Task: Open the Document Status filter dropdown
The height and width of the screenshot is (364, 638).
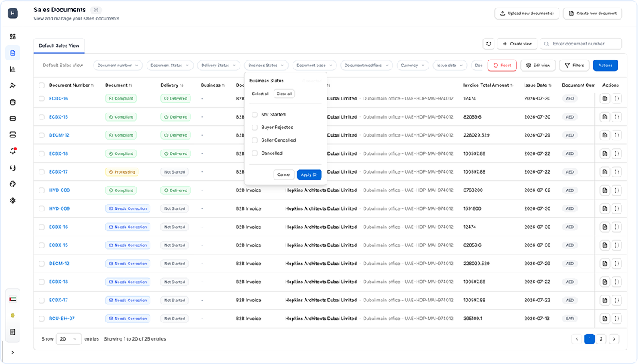Action: (169, 66)
